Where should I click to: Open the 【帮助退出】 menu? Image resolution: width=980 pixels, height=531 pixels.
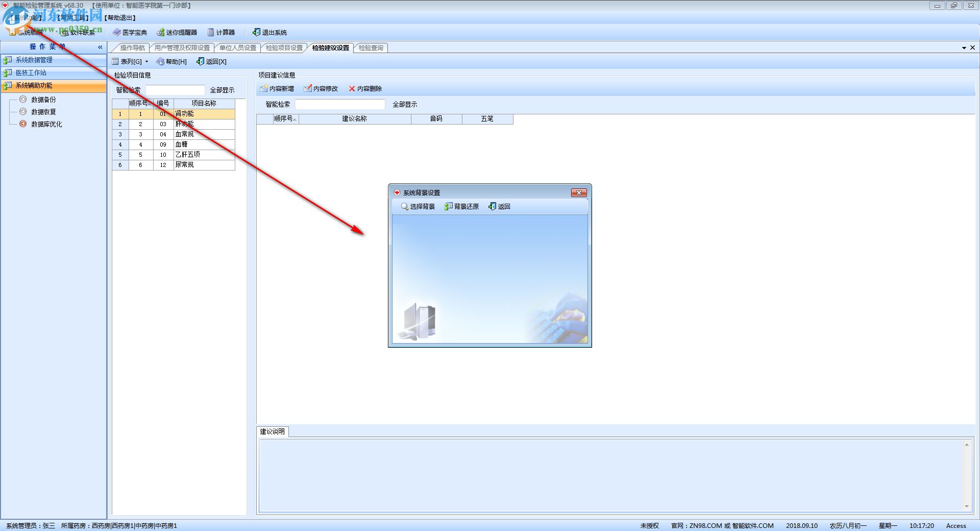tap(120, 18)
